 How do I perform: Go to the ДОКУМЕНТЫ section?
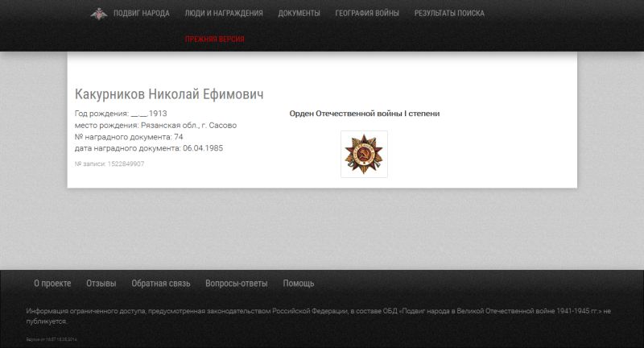[x=299, y=14]
